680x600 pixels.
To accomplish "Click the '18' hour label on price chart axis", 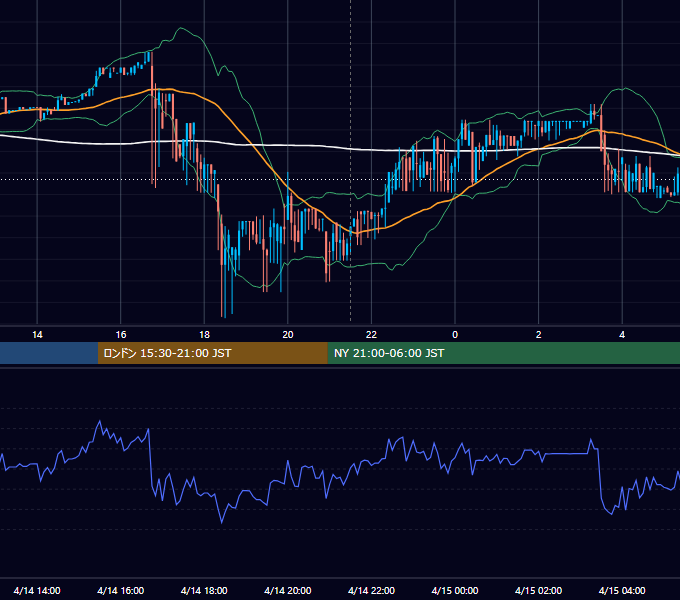I will pos(204,335).
